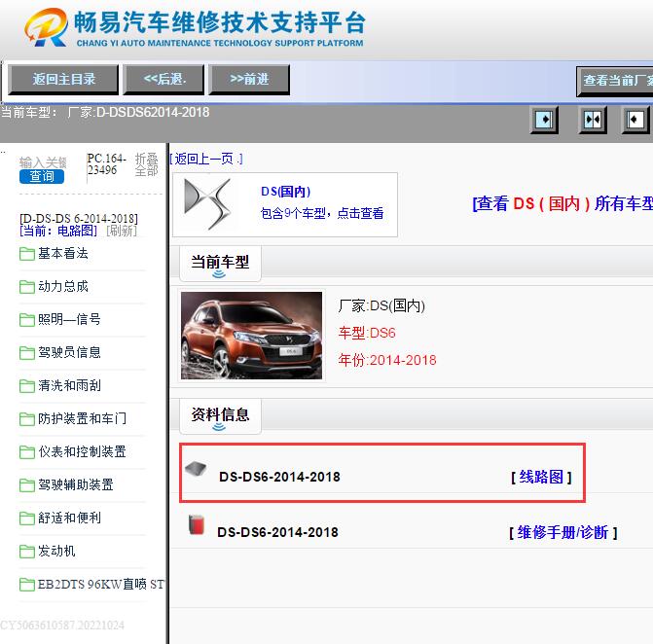This screenshot has width=653, height=644.
Task: Click the [D-DS-DS 6-2014-2018] sidebar heading
Action: [x=79, y=219]
